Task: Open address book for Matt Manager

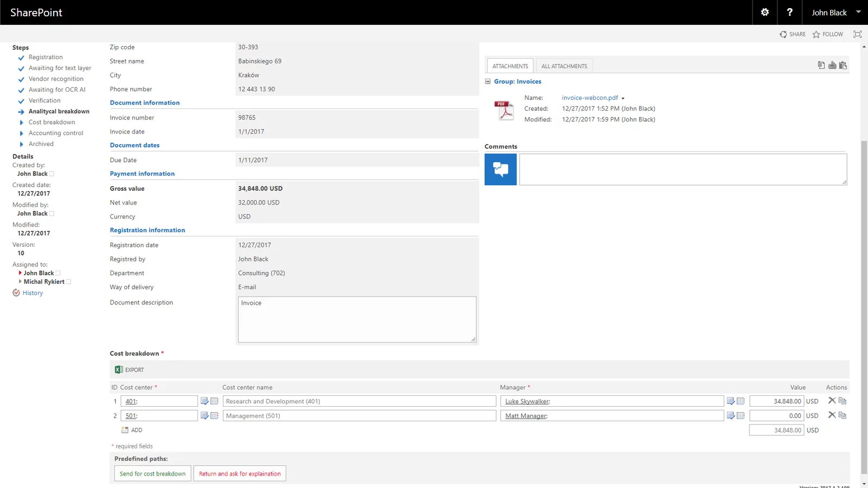Action: click(x=741, y=416)
